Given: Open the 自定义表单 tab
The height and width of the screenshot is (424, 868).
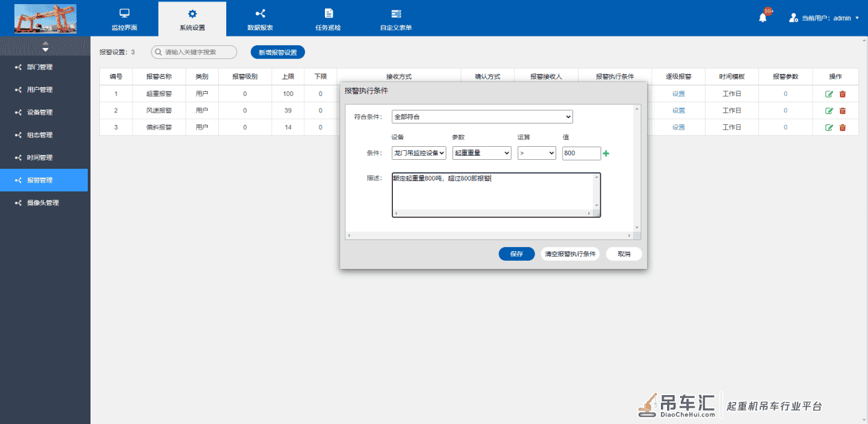Looking at the screenshot, I should [x=396, y=19].
